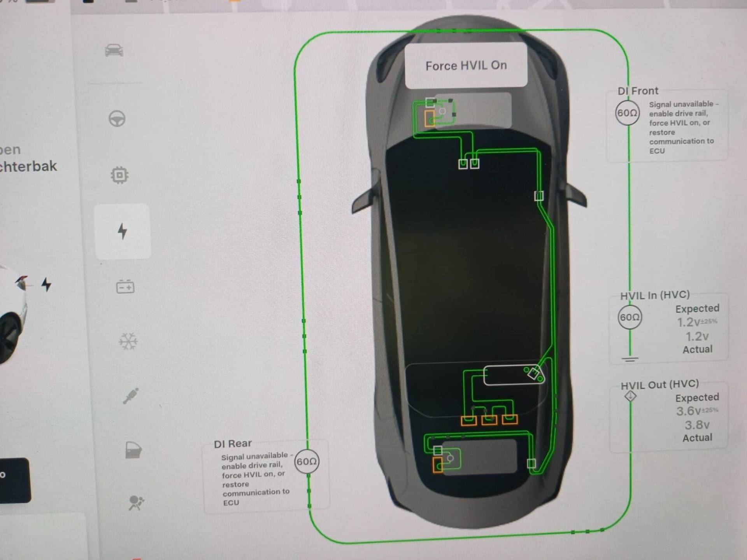Open the airbag occupant safety sidebar icon
Viewport: 747px width, 560px height.
click(136, 502)
